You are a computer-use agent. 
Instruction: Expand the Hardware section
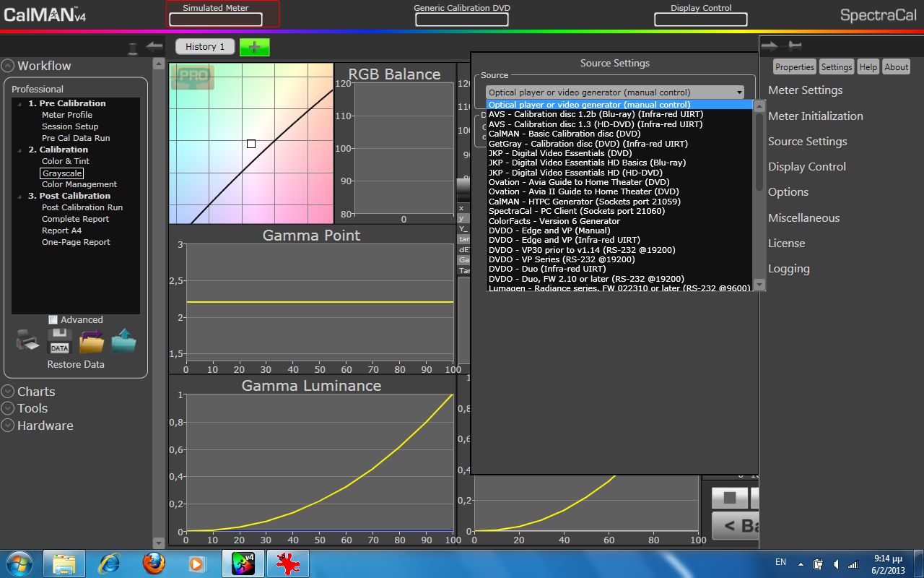pos(8,426)
